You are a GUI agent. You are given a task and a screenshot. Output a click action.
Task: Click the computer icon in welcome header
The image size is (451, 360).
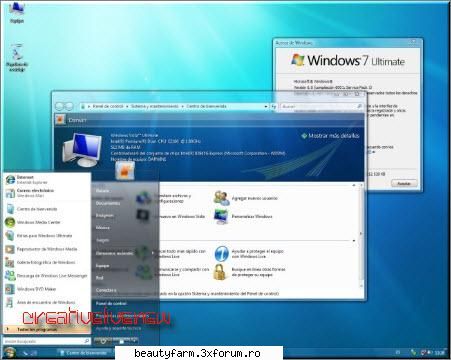[x=82, y=150]
